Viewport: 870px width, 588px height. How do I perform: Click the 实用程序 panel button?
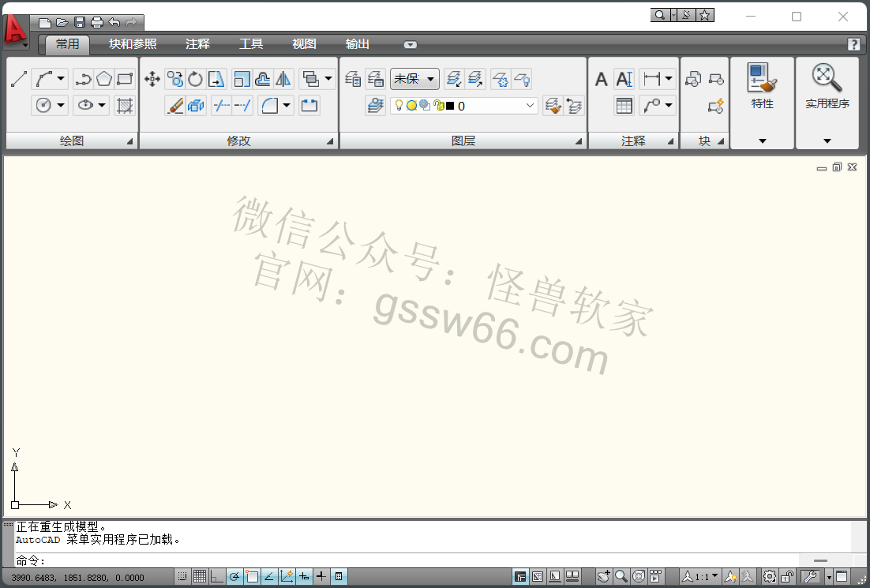point(827,87)
